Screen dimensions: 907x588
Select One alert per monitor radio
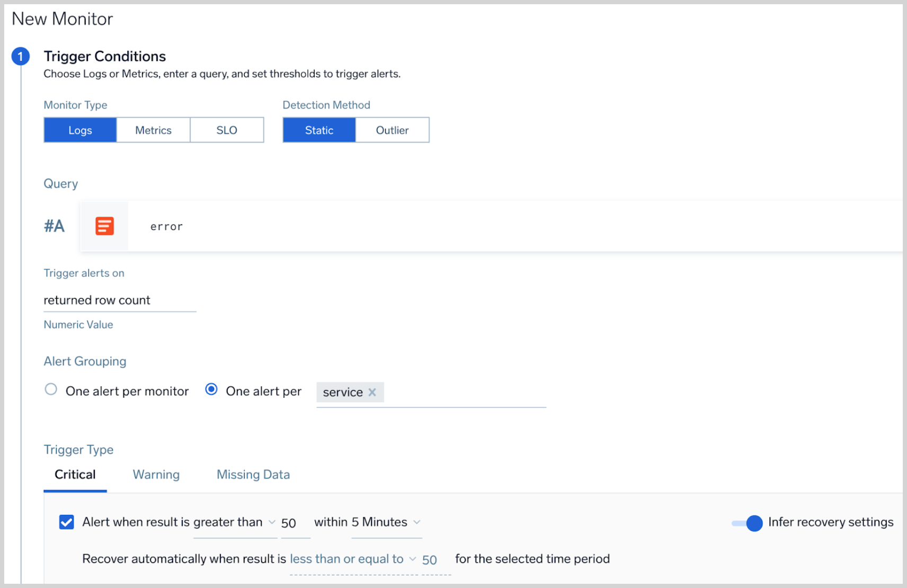click(x=51, y=390)
